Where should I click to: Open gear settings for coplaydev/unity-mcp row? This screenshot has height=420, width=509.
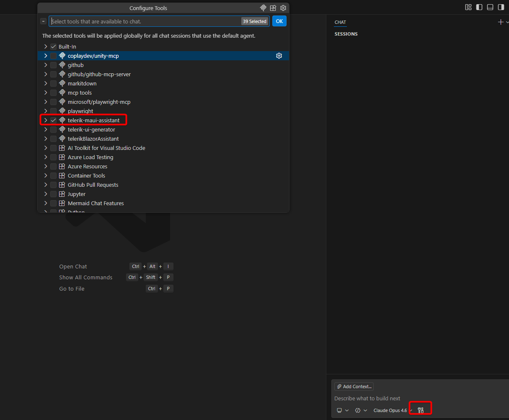click(x=279, y=56)
